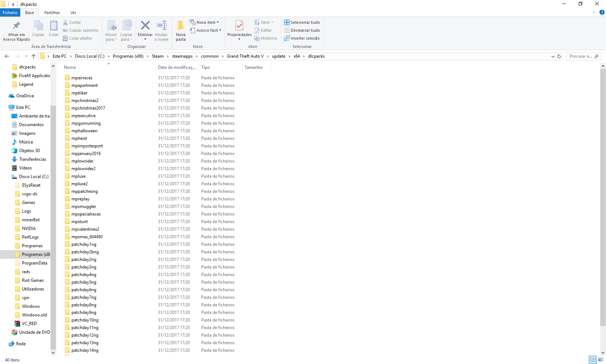Select the mpchristmas2017 folder
This screenshot has height=364, width=606.
88,108
